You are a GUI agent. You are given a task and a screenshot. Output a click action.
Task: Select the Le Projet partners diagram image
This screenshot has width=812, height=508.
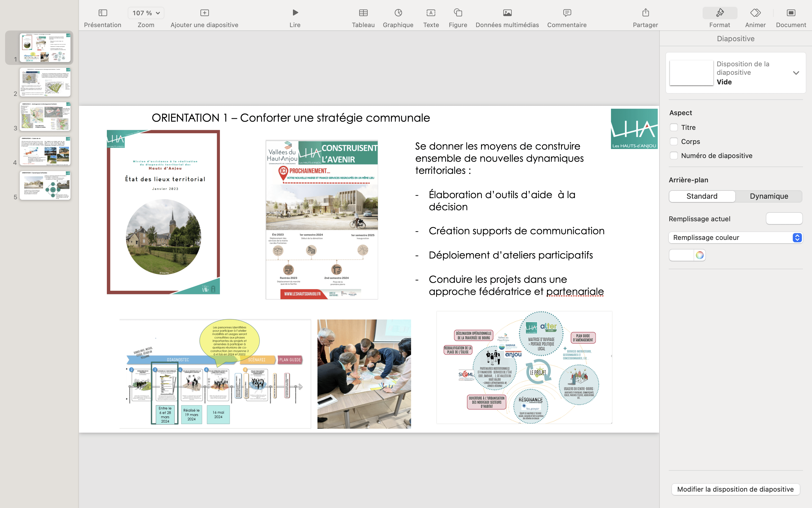pyautogui.click(x=524, y=367)
